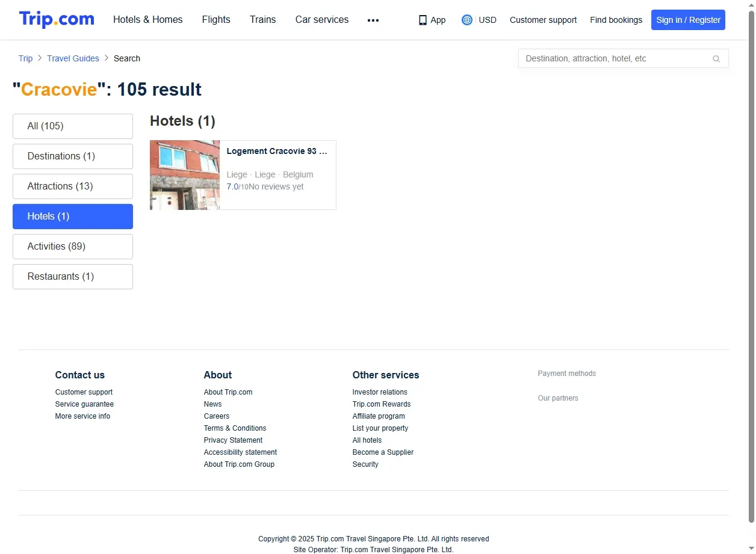Viewport: 756px width, 554px height.
Task: Open Affiliate program link
Action: [379, 416]
